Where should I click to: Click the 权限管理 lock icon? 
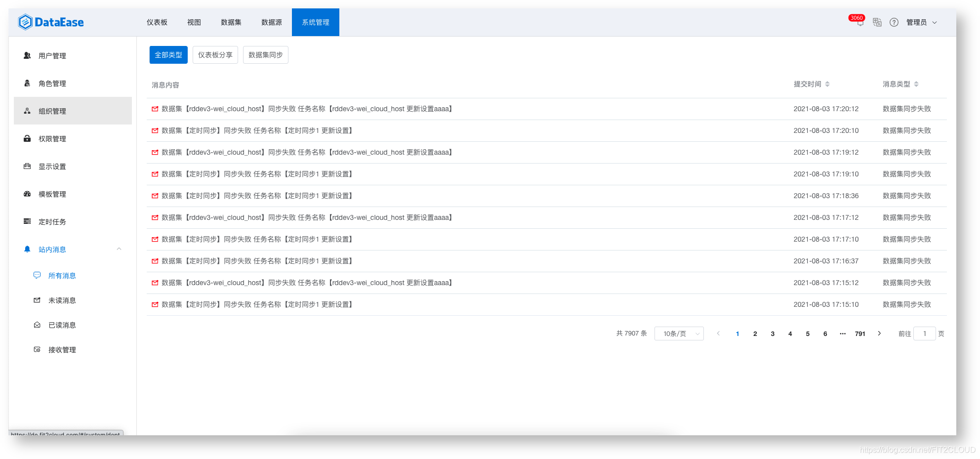coord(27,139)
